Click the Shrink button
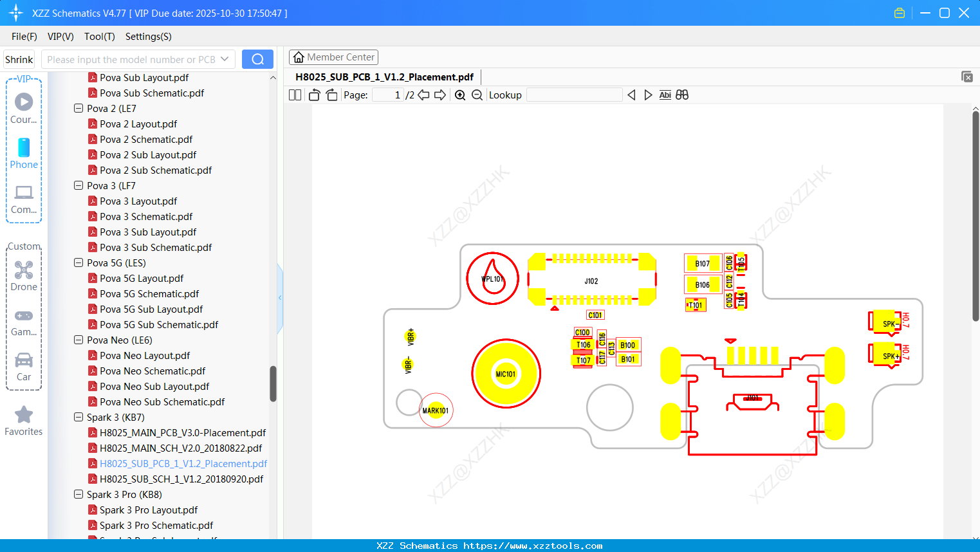The height and width of the screenshot is (552, 980). (19, 59)
